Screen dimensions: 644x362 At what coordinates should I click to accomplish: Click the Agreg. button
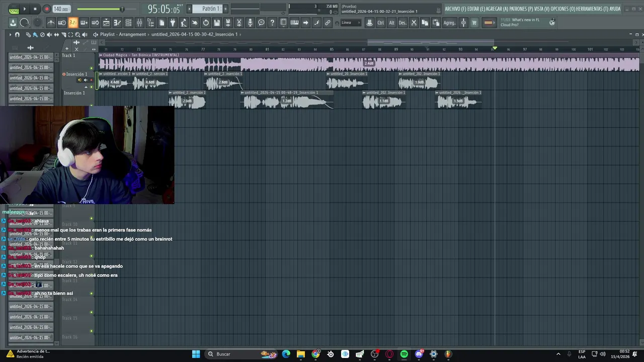(449, 23)
